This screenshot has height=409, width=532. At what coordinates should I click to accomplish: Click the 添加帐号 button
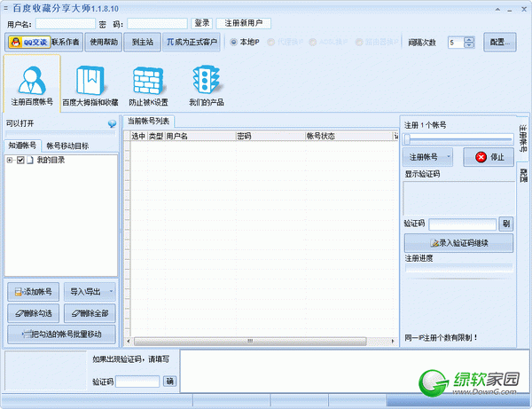click(x=34, y=292)
